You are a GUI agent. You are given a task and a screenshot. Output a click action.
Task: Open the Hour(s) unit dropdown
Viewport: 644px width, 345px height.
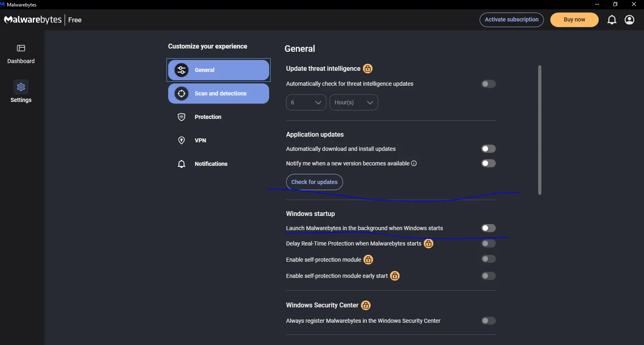coord(354,102)
